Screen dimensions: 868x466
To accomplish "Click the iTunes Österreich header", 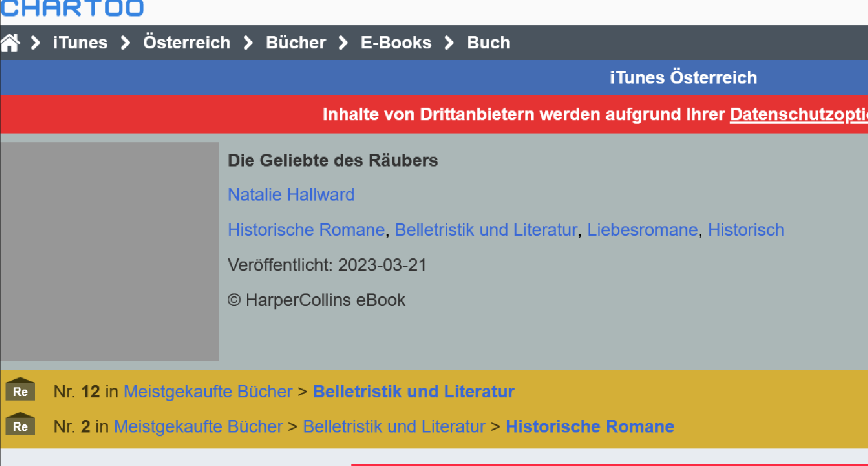I will pos(683,77).
